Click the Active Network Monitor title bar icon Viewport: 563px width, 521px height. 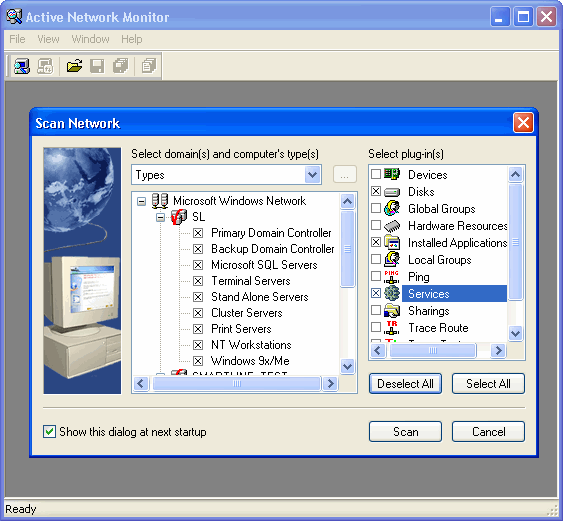coord(14,17)
